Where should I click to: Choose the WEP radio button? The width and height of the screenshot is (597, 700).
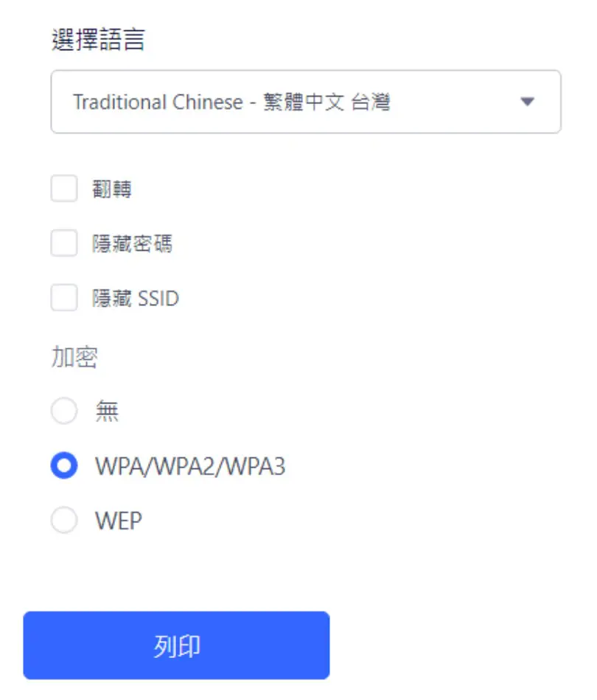click(x=64, y=520)
